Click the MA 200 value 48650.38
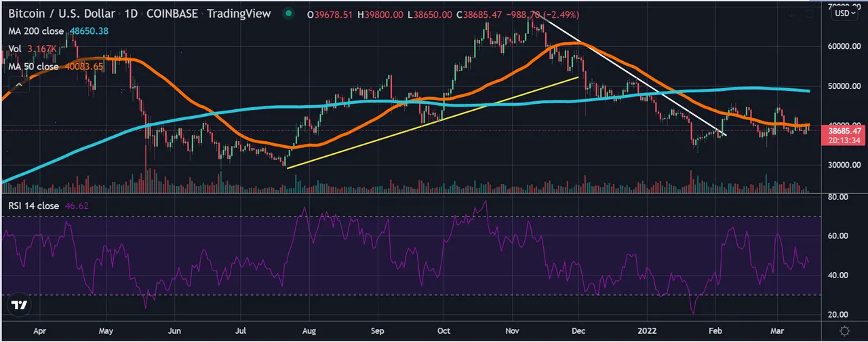 (90, 31)
